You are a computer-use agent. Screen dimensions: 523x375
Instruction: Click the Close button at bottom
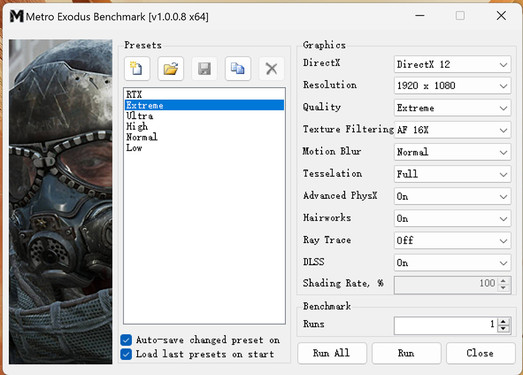point(480,353)
